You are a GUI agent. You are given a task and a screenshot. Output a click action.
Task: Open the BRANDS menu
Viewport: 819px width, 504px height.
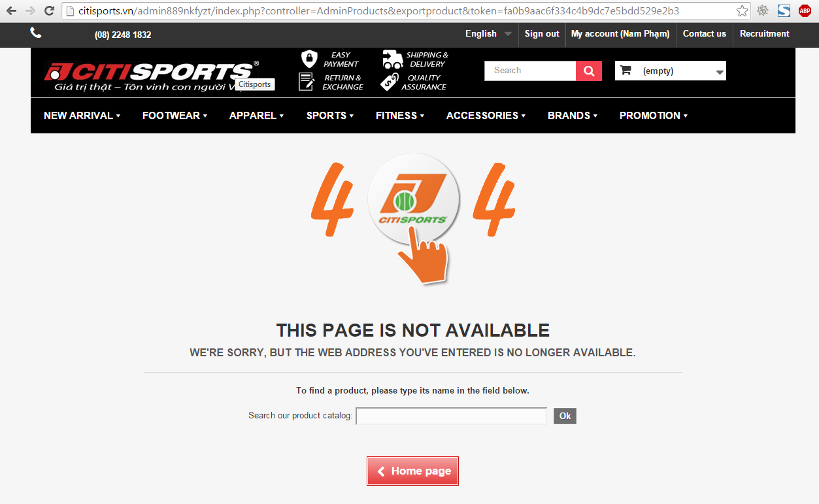[x=573, y=116]
